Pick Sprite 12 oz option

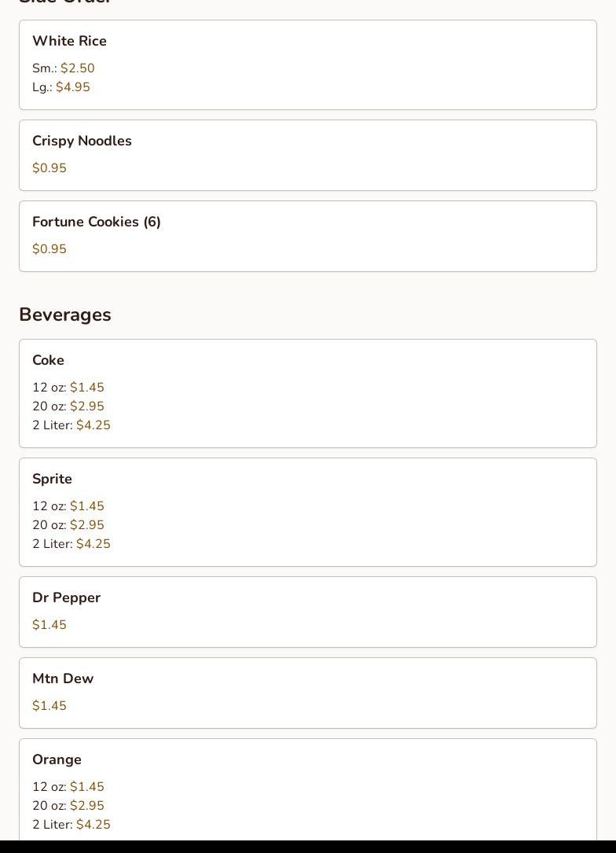(x=68, y=506)
